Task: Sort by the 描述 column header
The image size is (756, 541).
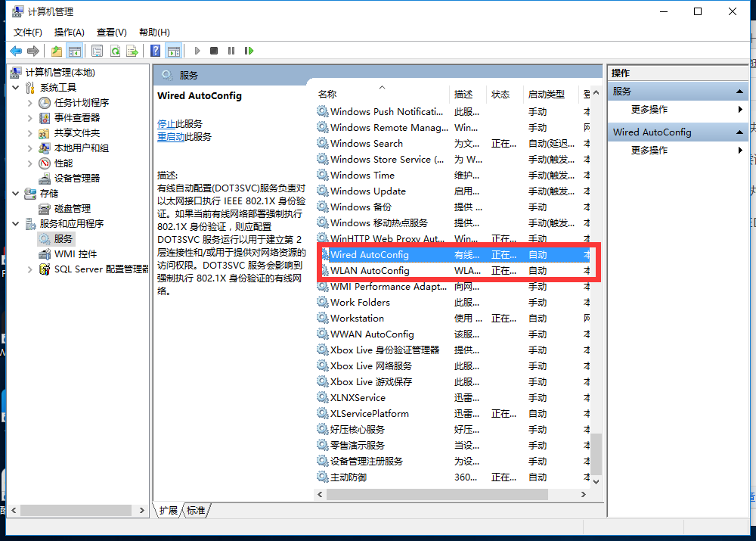Action: point(468,94)
